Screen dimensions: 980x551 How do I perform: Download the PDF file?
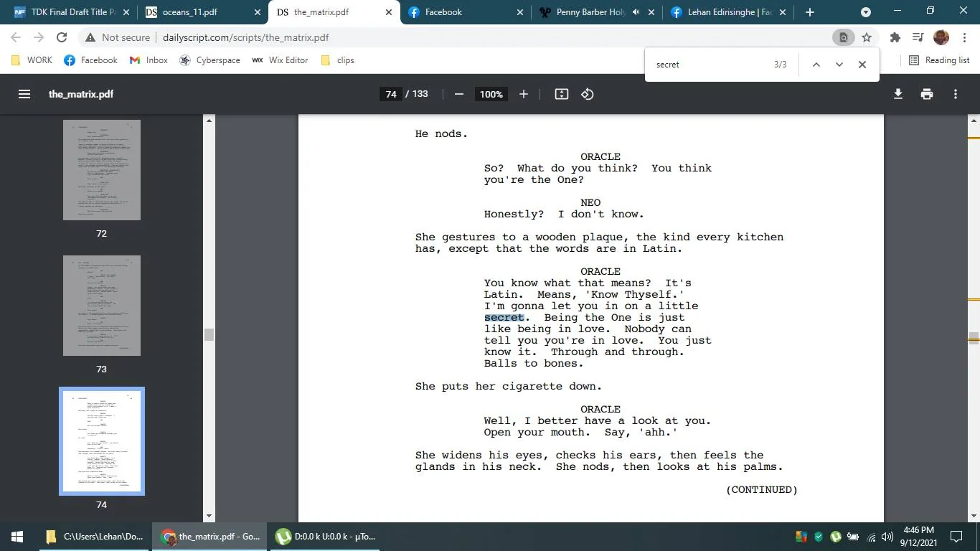click(898, 94)
